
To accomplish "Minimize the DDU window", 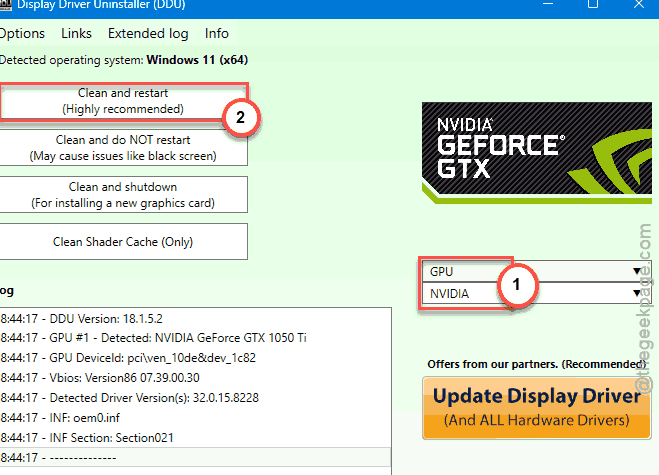I will [x=548, y=4].
